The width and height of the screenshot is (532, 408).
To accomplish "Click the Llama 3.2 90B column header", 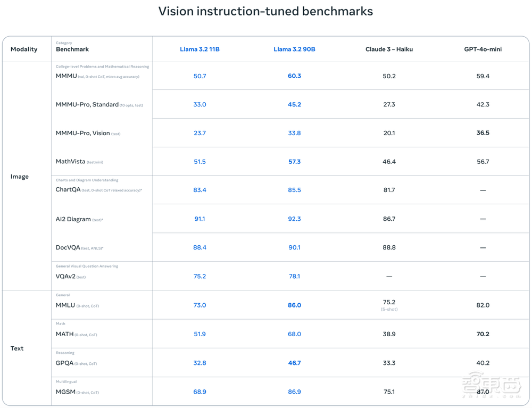I will point(294,49).
